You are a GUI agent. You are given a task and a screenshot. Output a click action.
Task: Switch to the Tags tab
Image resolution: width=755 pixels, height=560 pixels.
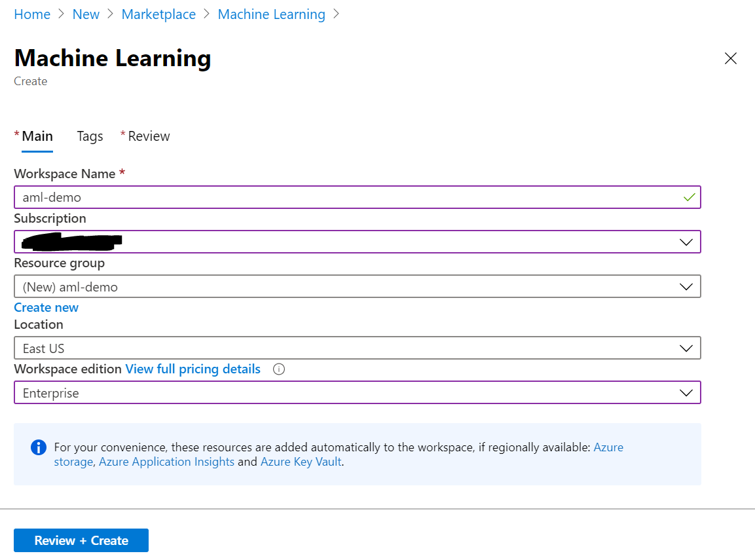(90, 136)
